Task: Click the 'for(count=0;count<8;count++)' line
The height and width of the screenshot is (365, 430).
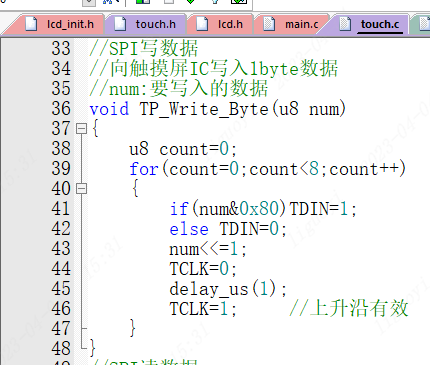Action: point(268,169)
